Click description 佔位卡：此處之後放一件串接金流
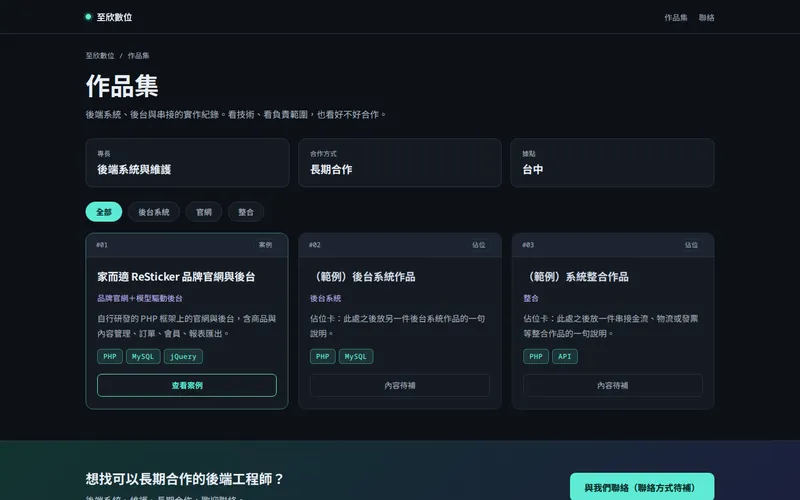This screenshot has width=800, height=500. click(611, 326)
